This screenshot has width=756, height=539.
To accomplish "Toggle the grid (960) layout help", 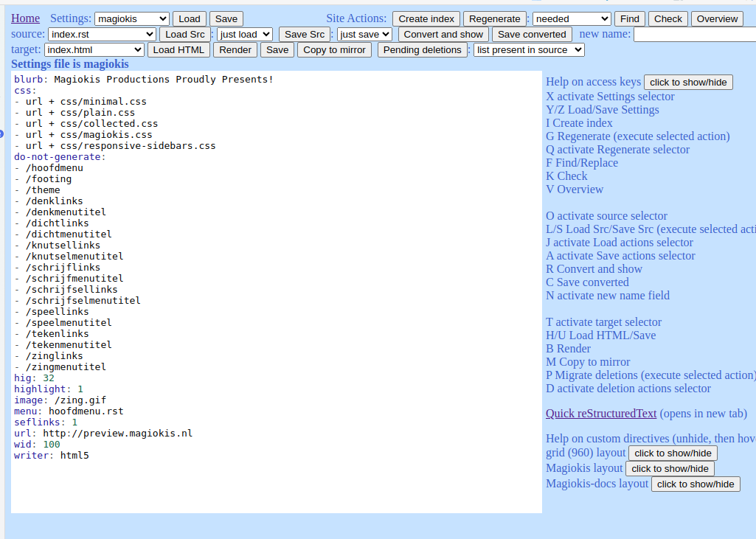I will pos(673,453).
